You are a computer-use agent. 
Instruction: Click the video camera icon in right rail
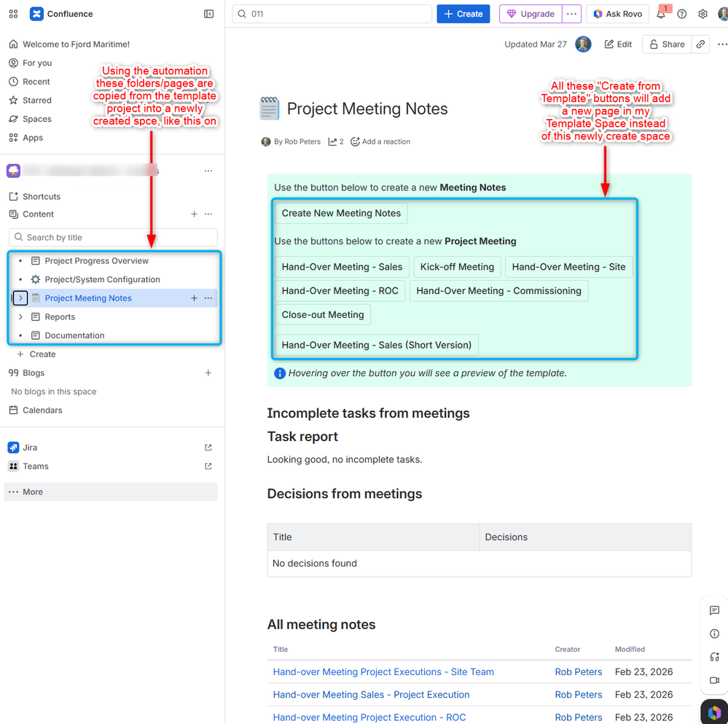point(715,680)
